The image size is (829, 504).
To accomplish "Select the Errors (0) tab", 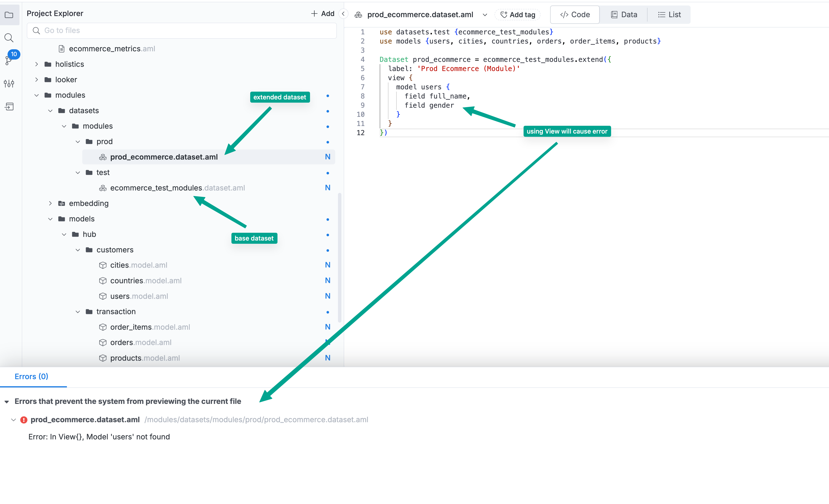I will tap(32, 376).
